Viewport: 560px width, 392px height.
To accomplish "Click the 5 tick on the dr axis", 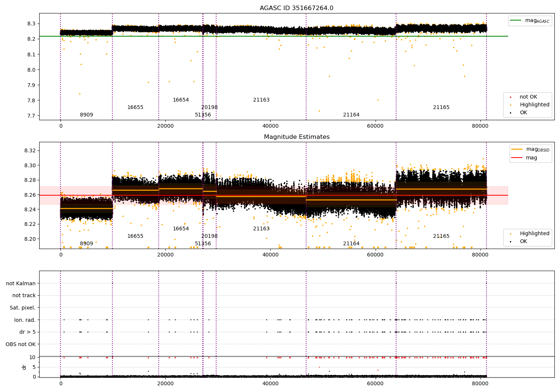I will tap(34, 367).
